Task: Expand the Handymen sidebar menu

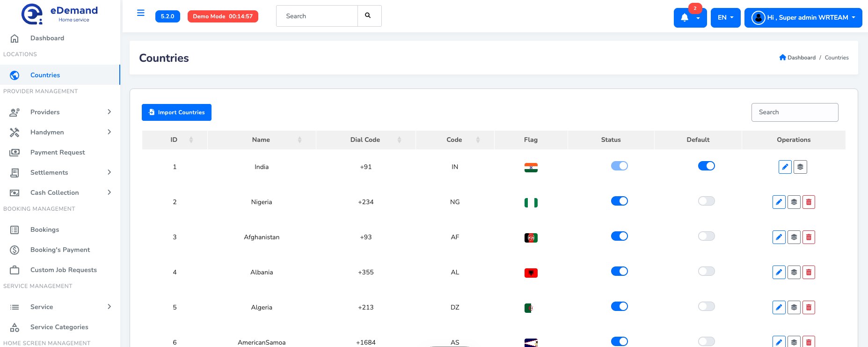Action: click(60, 132)
